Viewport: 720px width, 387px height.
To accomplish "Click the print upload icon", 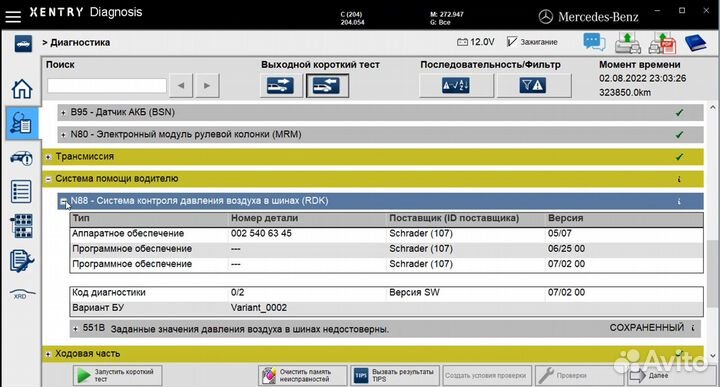I will (628, 43).
